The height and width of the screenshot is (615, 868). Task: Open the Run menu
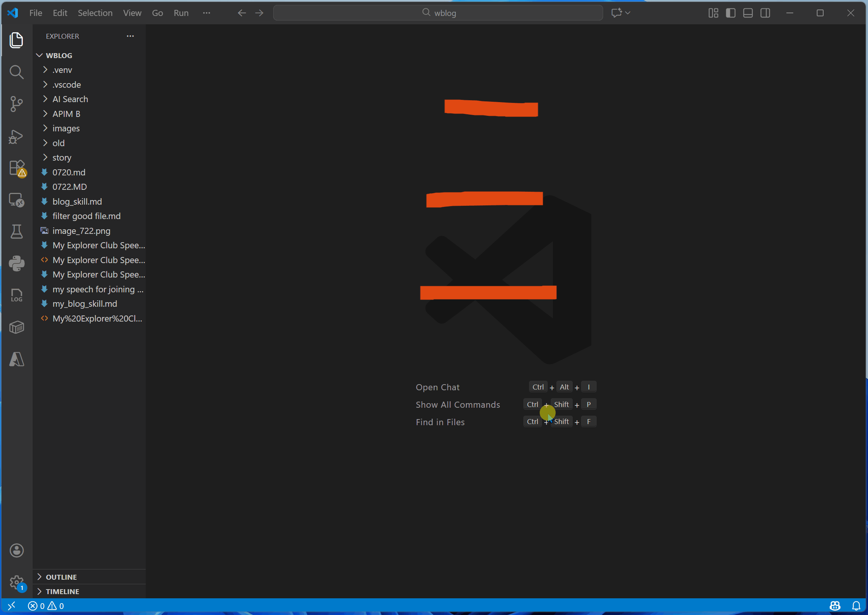pos(181,13)
